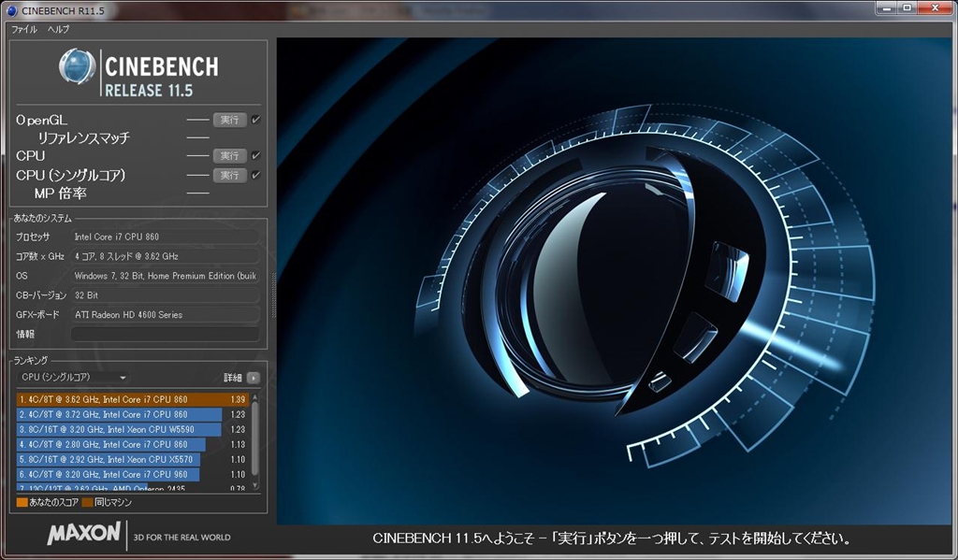Run the CPU benchmark with 実行 button

[x=229, y=155]
